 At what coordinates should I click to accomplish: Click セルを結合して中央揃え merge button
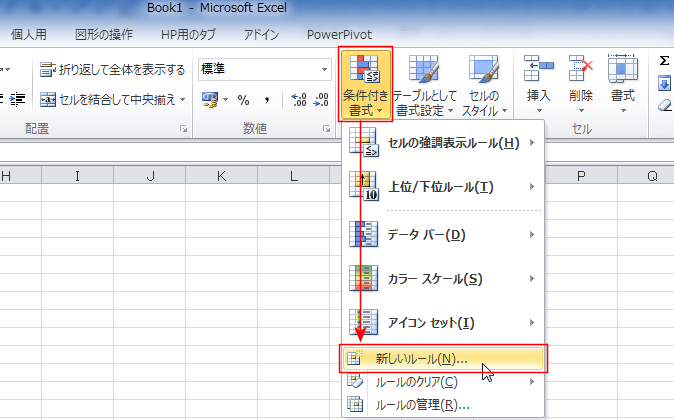pos(108,100)
